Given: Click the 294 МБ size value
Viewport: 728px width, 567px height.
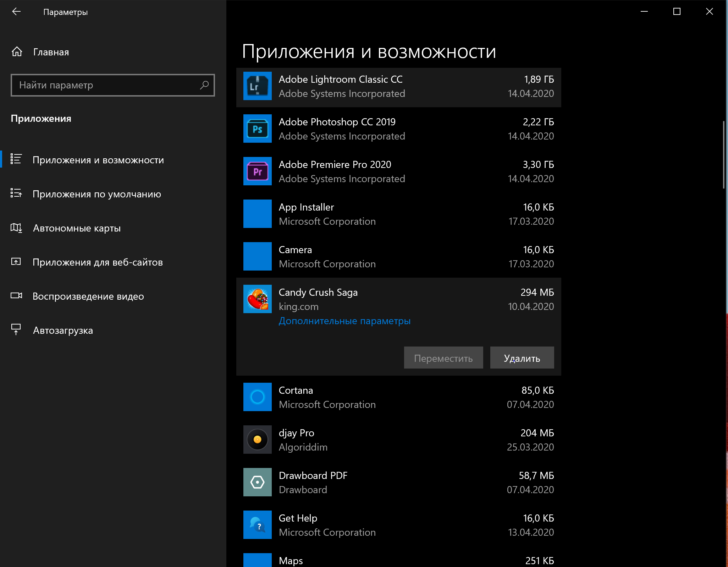Looking at the screenshot, I should point(537,292).
